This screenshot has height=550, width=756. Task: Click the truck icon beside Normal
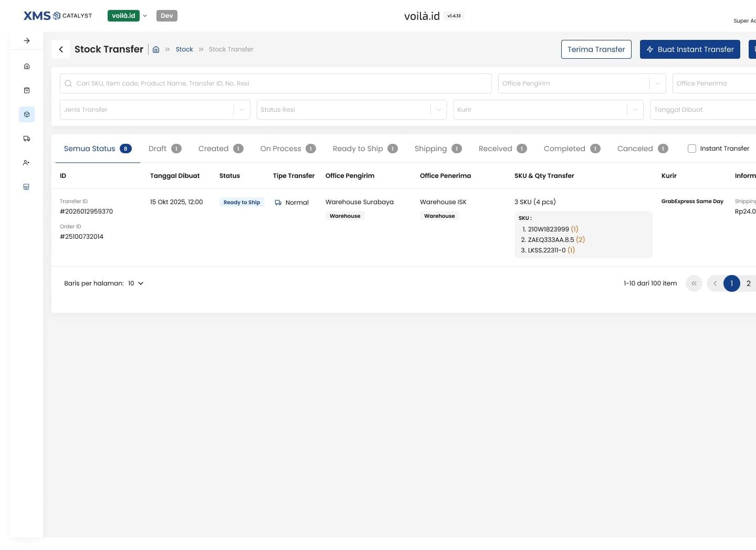coord(278,203)
